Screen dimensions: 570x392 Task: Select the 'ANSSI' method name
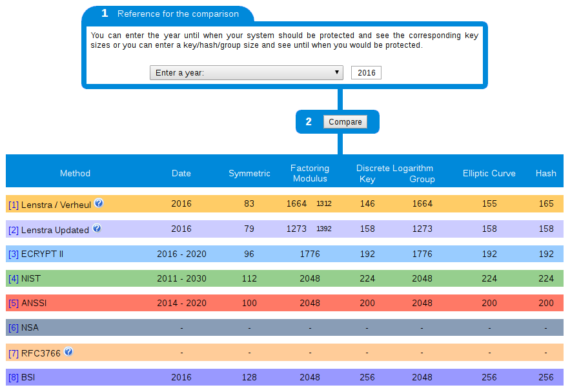34,303
